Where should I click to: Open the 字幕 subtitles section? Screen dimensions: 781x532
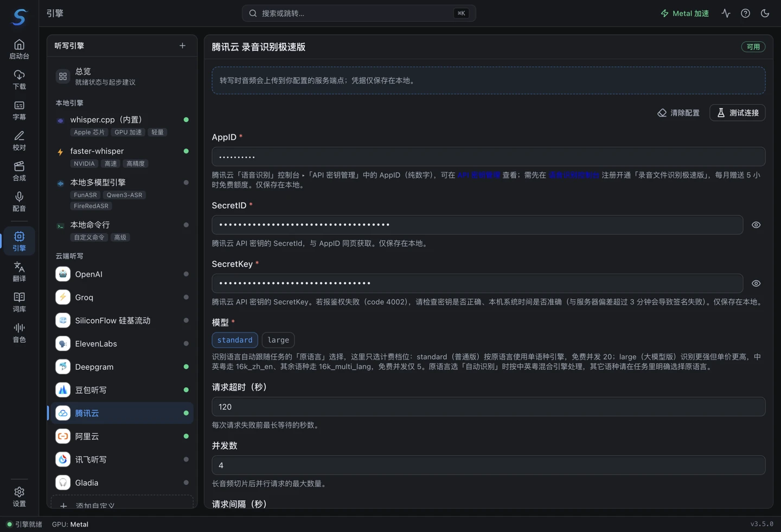[x=19, y=110]
